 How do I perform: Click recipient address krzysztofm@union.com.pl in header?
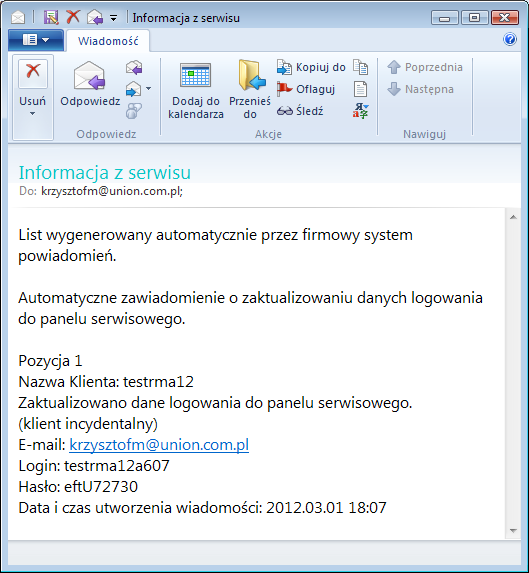pos(112,191)
